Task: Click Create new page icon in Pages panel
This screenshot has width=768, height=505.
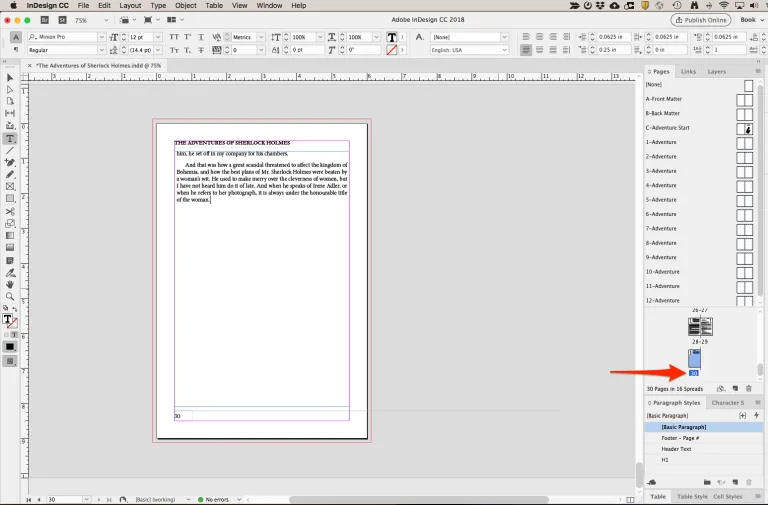Action: 735,388
